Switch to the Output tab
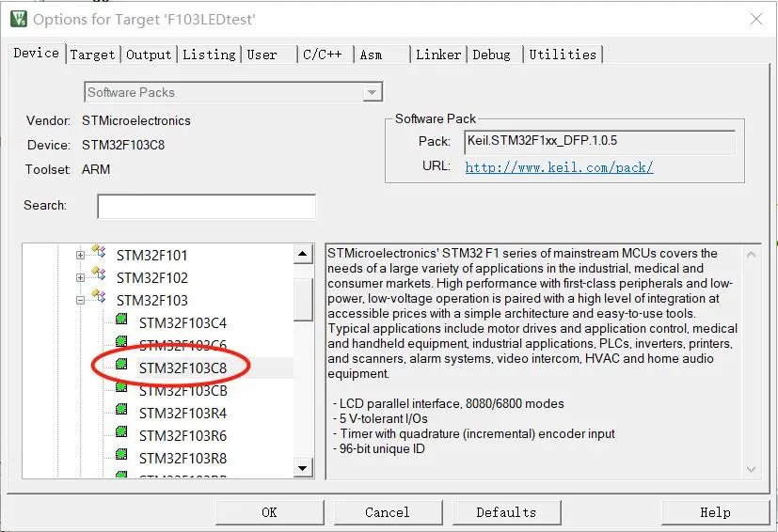This screenshot has height=532, width=778. (149, 55)
